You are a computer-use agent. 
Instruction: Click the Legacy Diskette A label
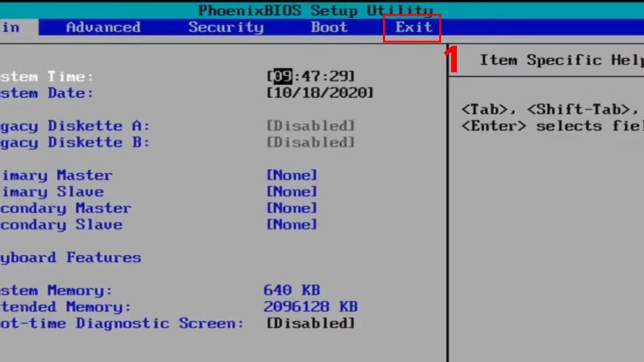(x=75, y=127)
